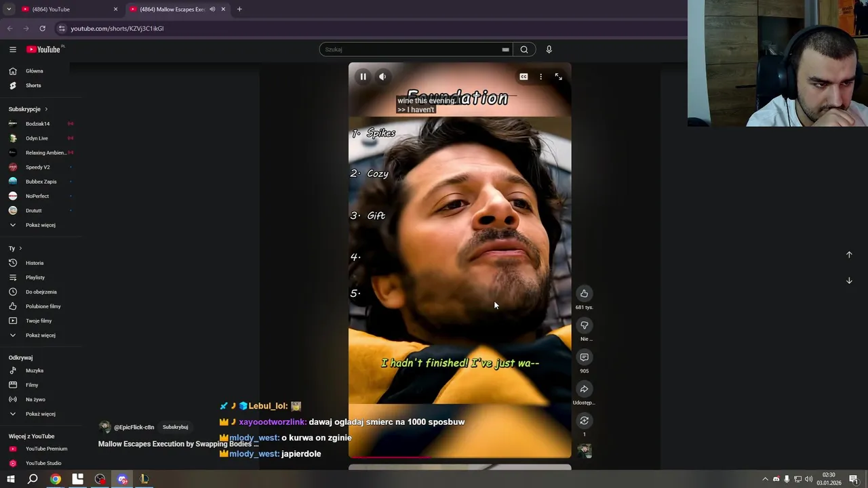
Task: Open the YouTube hamburger guide menu
Action: tap(13, 49)
